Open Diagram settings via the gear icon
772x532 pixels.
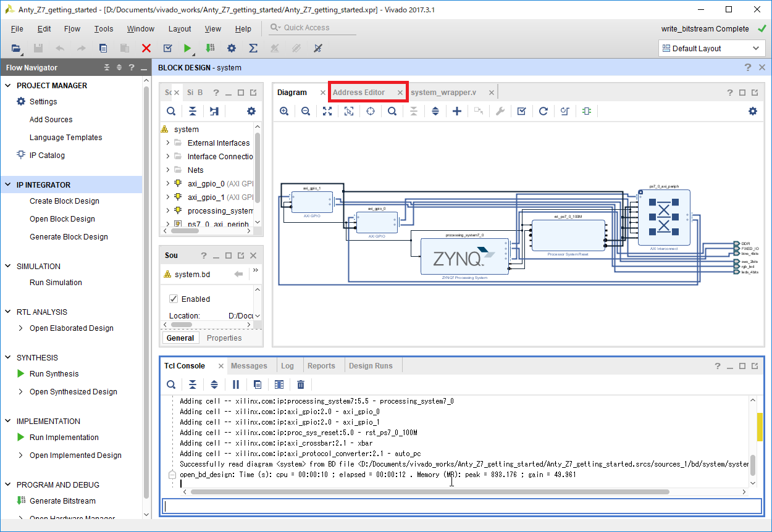click(752, 111)
